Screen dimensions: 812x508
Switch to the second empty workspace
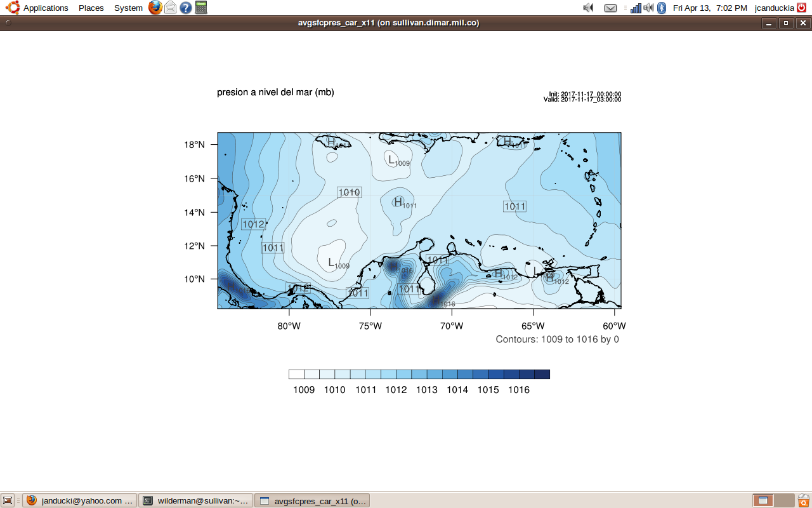point(785,500)
